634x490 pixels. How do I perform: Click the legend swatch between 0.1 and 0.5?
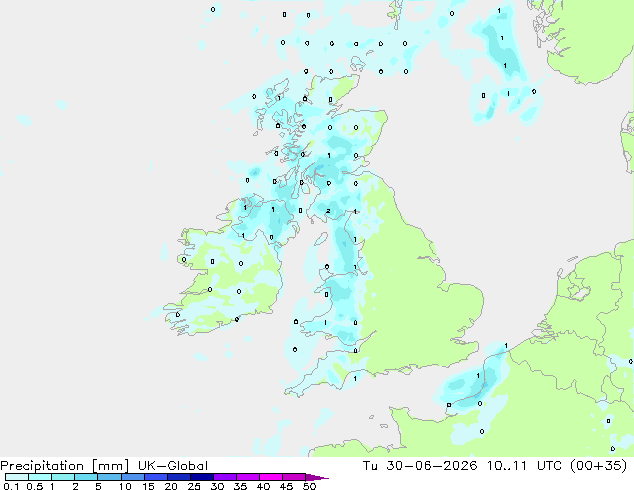coord(17,477)
